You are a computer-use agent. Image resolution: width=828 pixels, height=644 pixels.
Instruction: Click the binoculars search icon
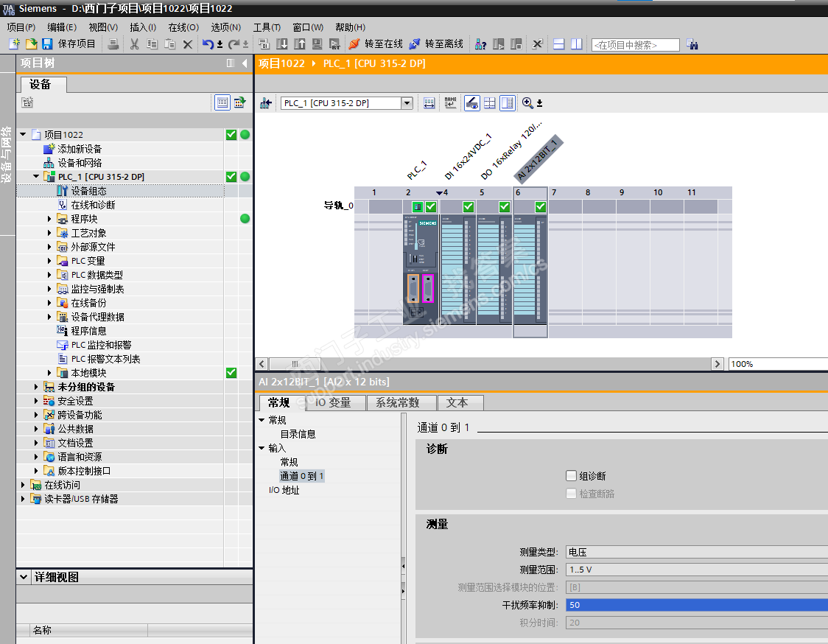(692, 44)
